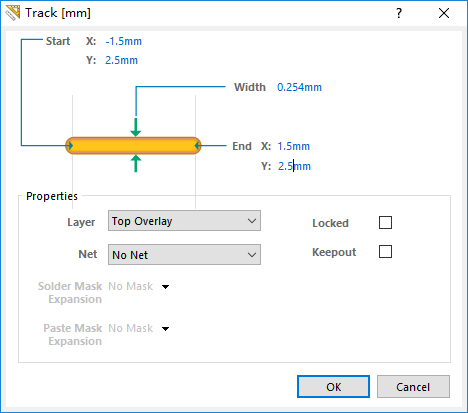Click the downward green width arrow
468x413 pixels.
point(136,127)
